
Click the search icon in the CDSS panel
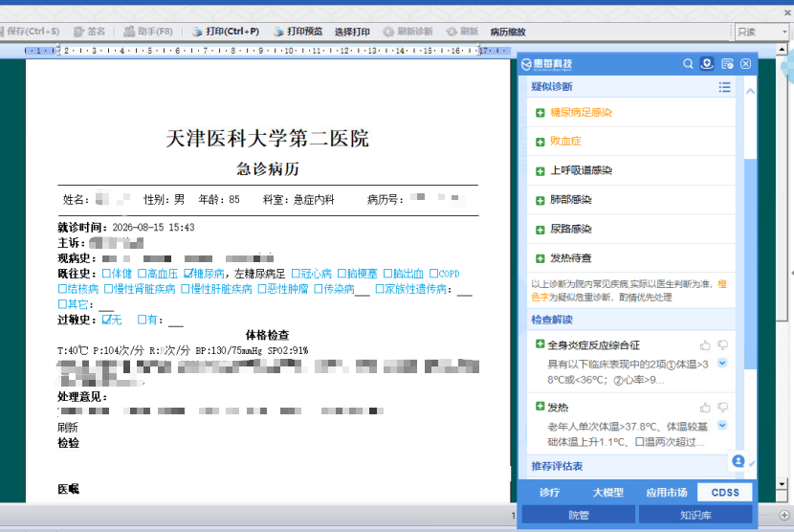click(x=688, y=64)
